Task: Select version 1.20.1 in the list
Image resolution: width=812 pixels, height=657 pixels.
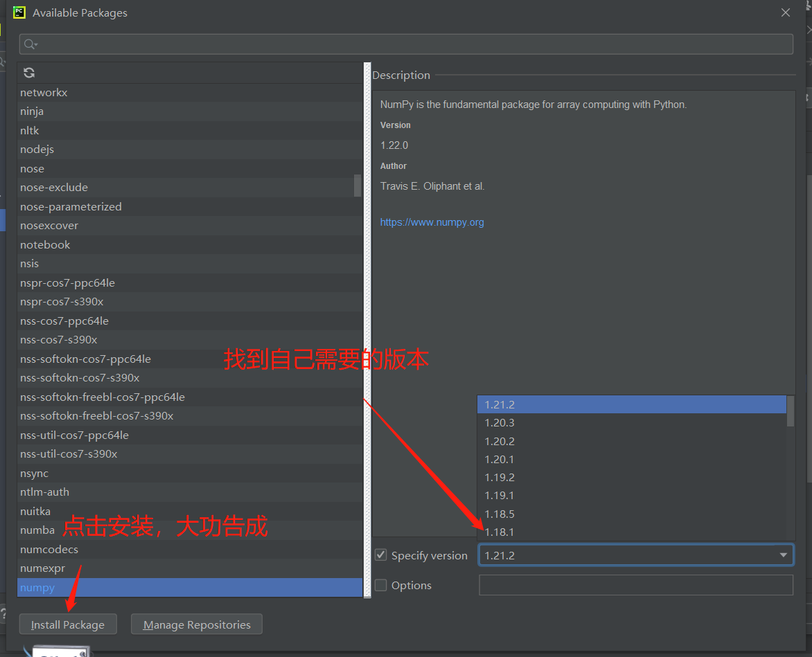Action: [x=632, y=460]
